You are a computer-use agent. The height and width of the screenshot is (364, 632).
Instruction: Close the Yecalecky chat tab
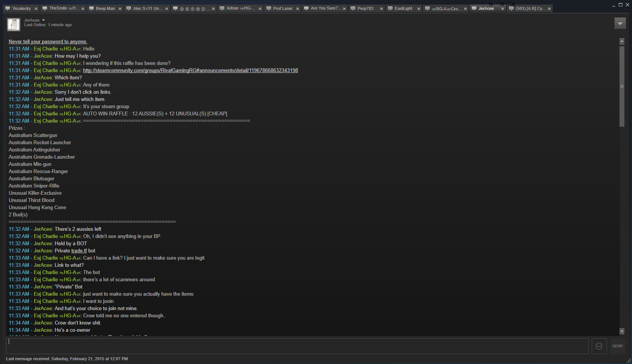36,9
